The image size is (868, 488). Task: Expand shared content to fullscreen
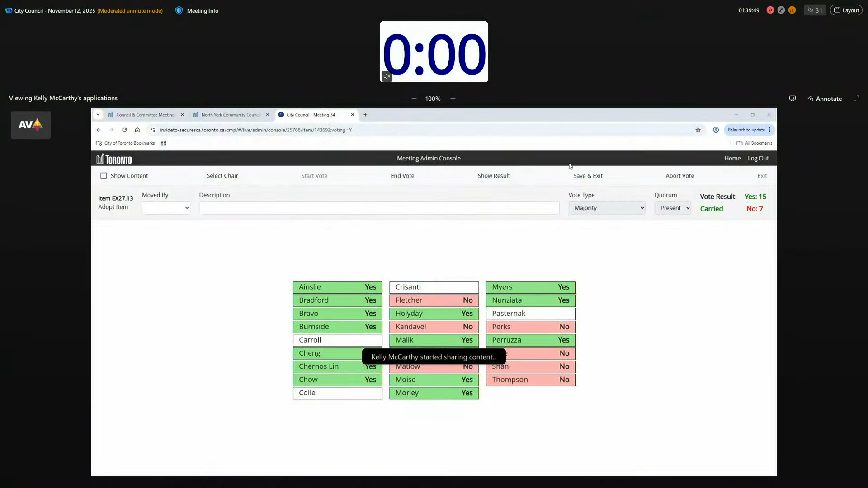pos(857,98)
